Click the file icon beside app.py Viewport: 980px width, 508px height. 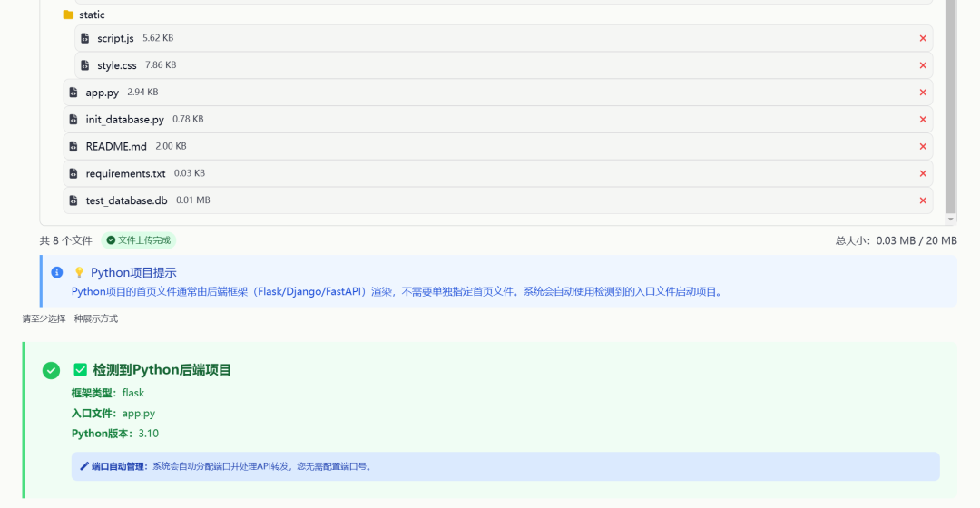click(x=73, y=93)
